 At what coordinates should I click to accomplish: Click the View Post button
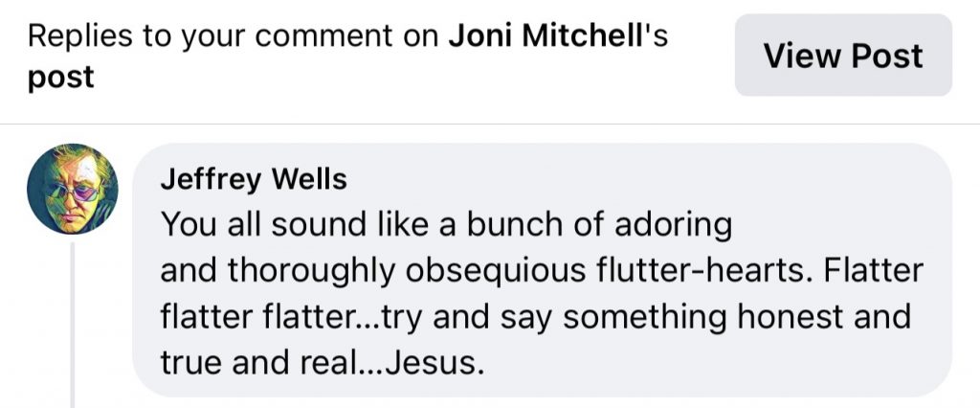tap(843, 56)
